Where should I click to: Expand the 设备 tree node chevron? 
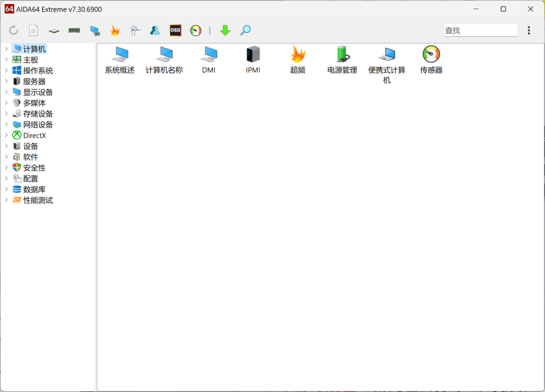(6, 146)
